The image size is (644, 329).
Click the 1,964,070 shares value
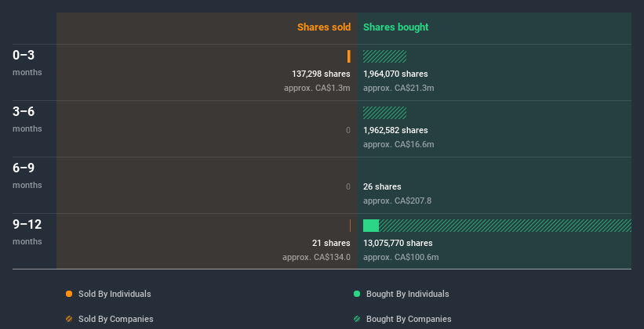click(395, 74)
